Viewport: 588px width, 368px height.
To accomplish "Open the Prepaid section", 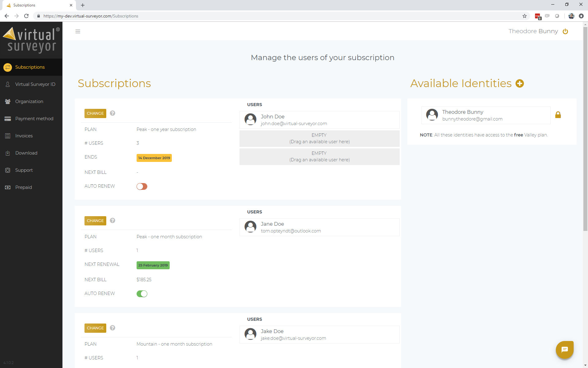I will (23, 187).
